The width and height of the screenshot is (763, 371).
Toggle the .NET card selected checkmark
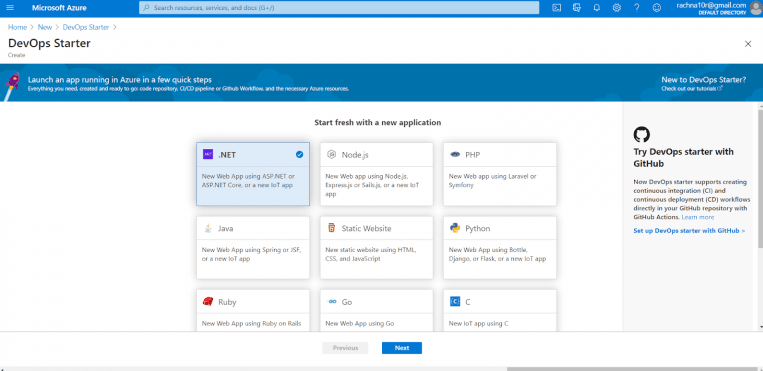[x=299, y=154]
